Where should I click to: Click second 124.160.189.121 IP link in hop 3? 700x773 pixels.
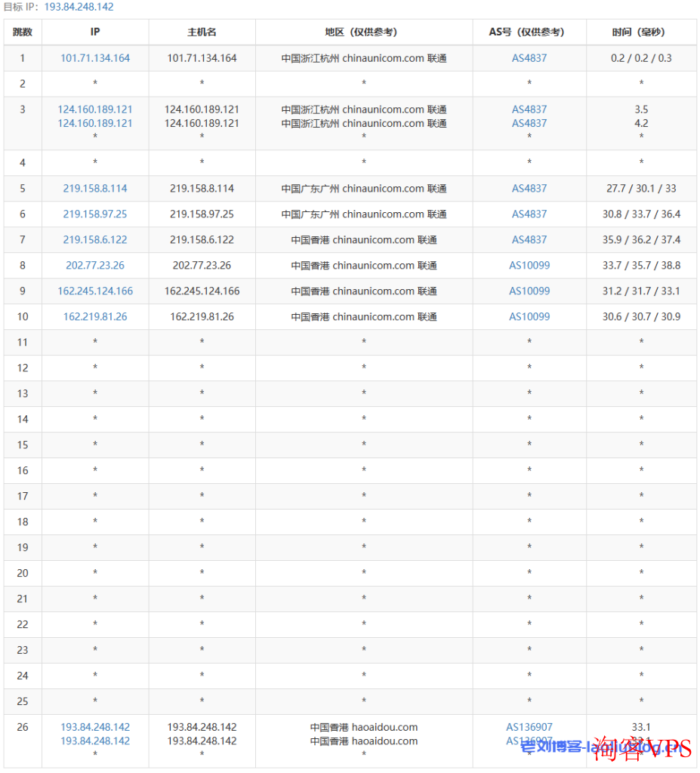tap(95, 123)
